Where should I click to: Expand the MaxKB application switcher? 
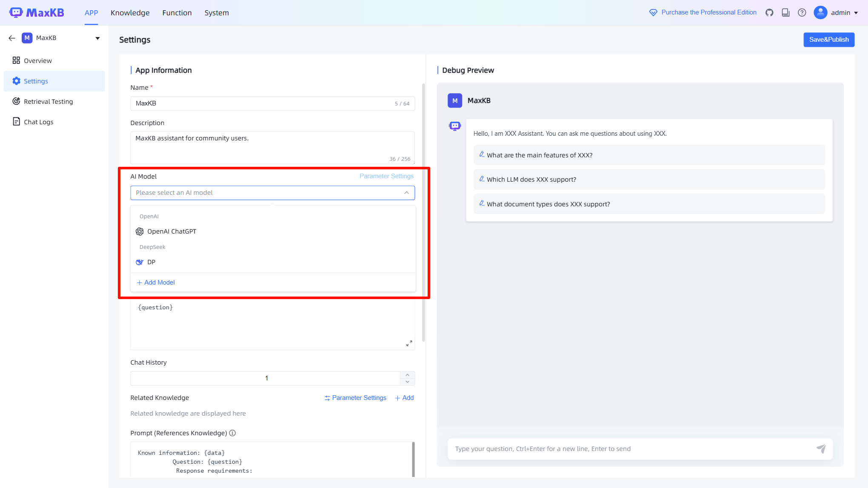pos(97,38)
